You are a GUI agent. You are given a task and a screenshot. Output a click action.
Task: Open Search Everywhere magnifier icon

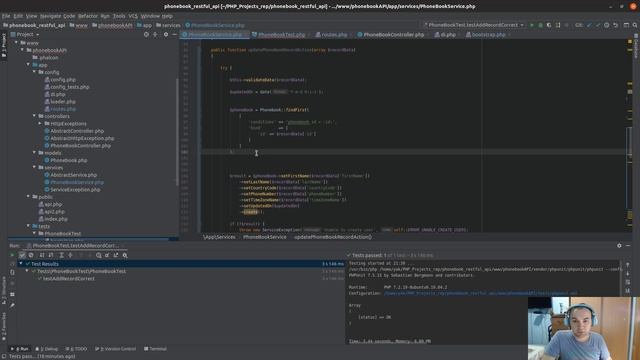635,25
